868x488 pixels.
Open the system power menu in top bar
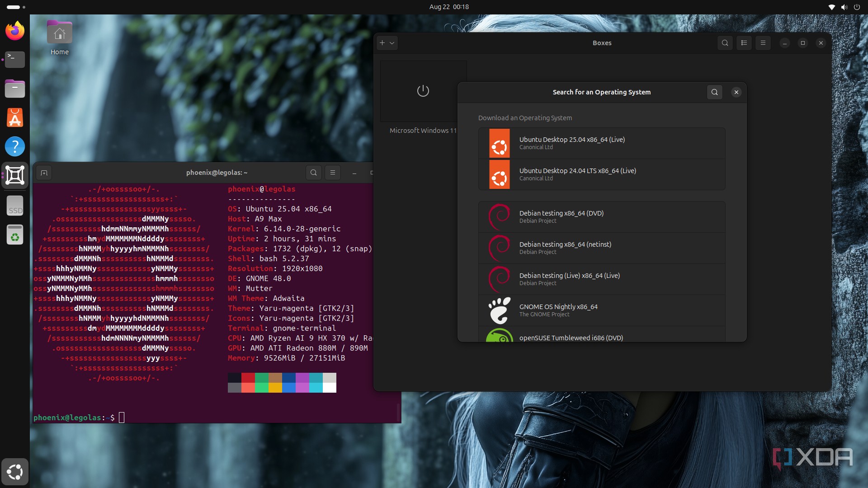pos(857,7)
